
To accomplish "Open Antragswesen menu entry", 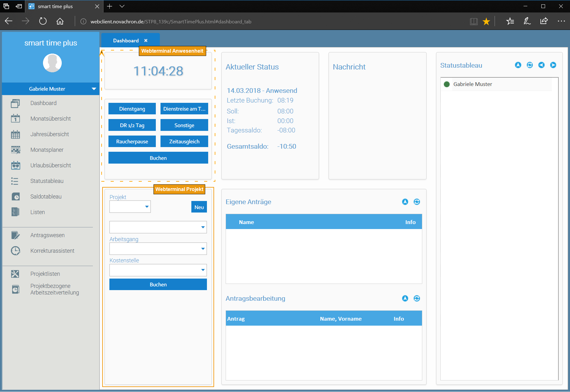I will [x=47, y=235].
